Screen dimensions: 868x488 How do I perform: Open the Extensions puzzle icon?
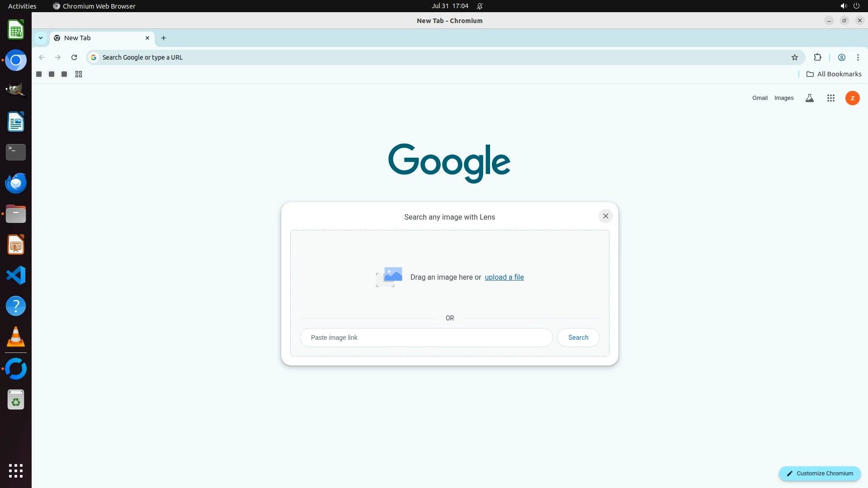(x=817, y=57)
